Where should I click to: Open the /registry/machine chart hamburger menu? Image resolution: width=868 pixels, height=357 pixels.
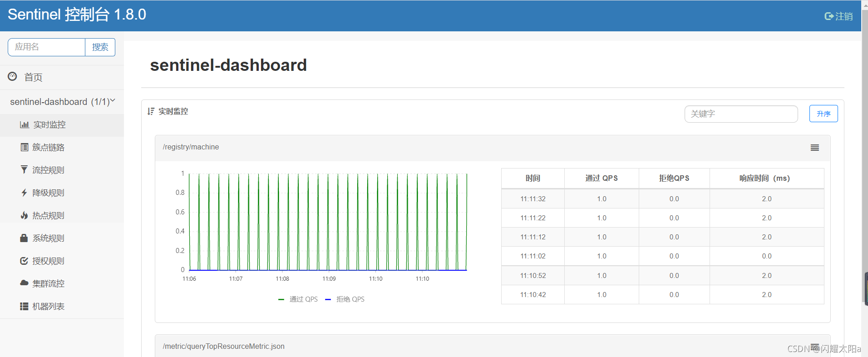(815, 148)
